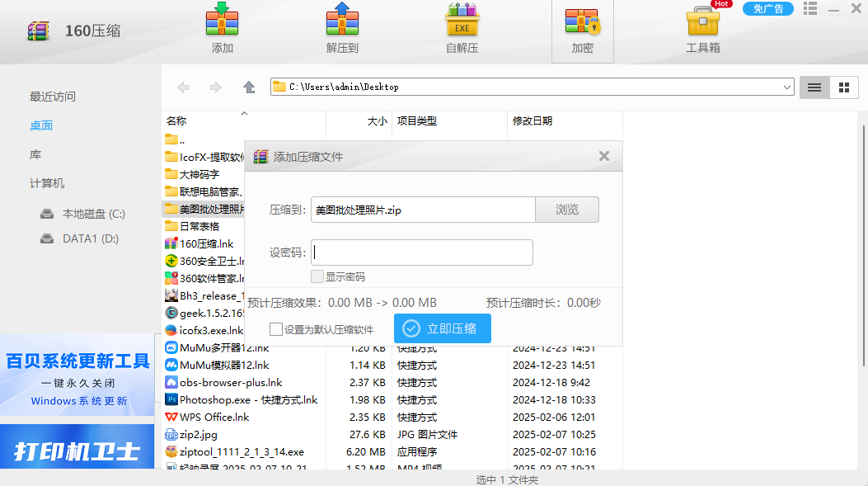
Task: Open the main menu icon in title bar
Action: [x=810, y=9]
